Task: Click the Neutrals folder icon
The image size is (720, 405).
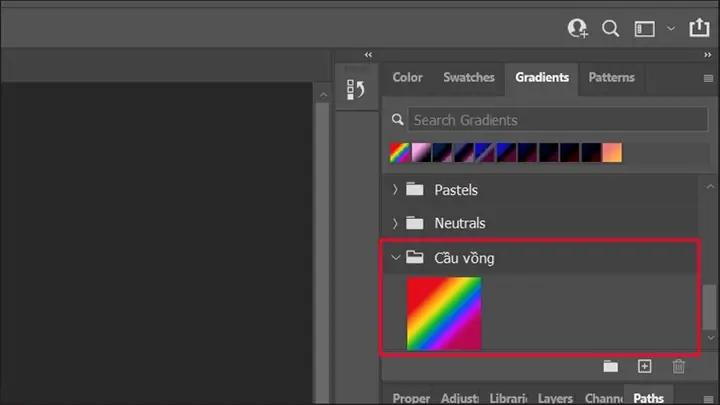Action: click(415, 223)
